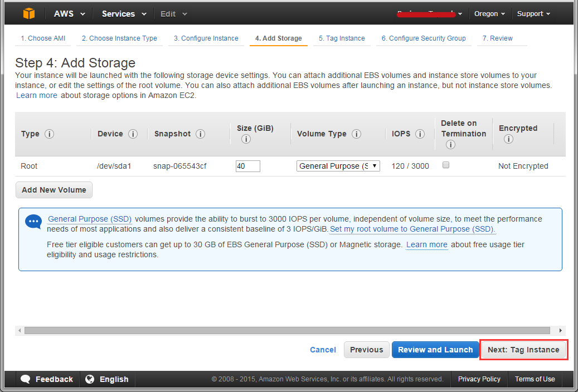The width and height of the screenshot is (578, 392).
Task: Expand the Services menu
Action: (x=124, y=13)
